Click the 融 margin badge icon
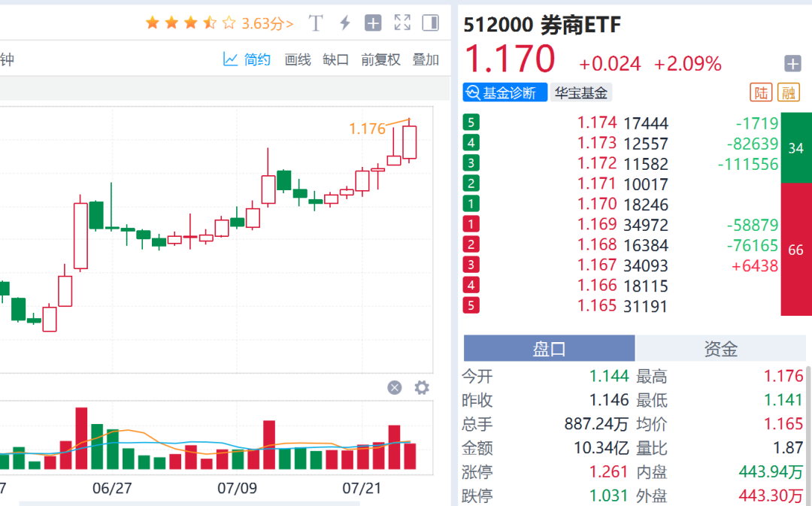This screenshot has height=506, width=812. click(x=789, y=92)
